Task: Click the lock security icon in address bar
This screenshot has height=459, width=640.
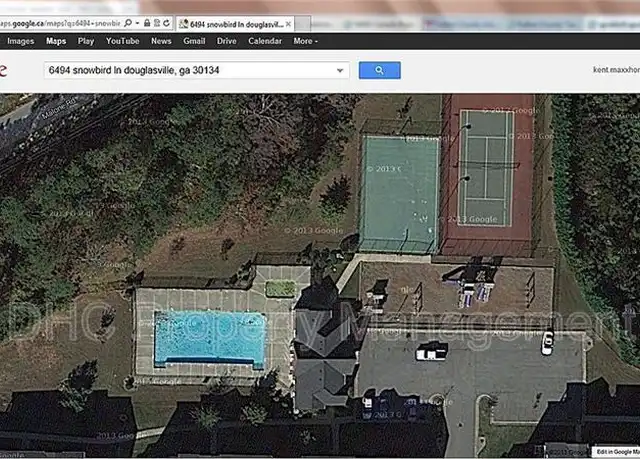Action: tap(147, 23)
